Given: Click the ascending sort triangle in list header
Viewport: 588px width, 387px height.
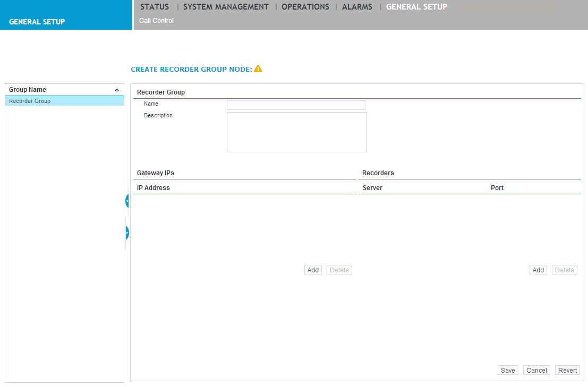Looking at the screenshot, I should [x=117, y=89].
